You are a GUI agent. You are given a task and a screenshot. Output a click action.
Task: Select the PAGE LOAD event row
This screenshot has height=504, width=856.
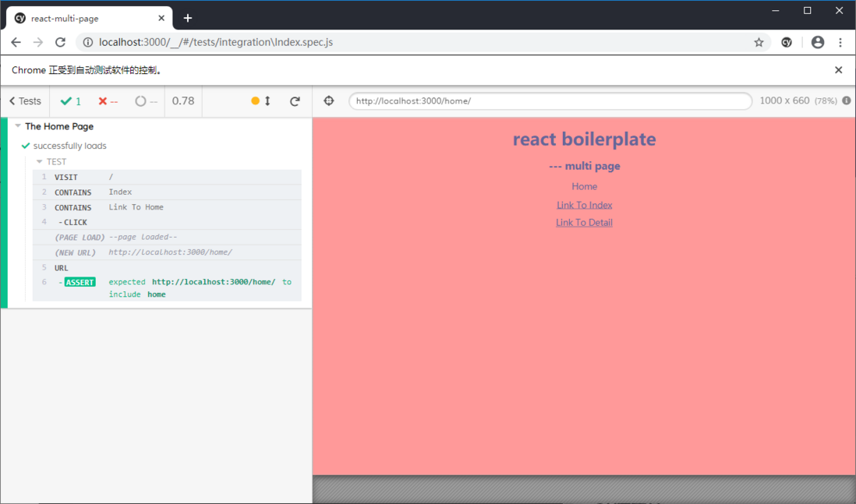[x=167, y=238]
